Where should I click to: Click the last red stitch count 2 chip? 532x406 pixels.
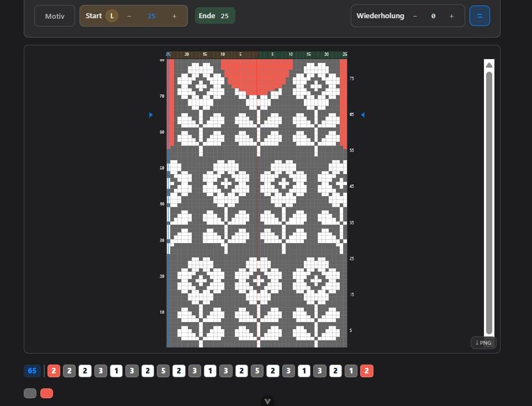tap(367, 371)
